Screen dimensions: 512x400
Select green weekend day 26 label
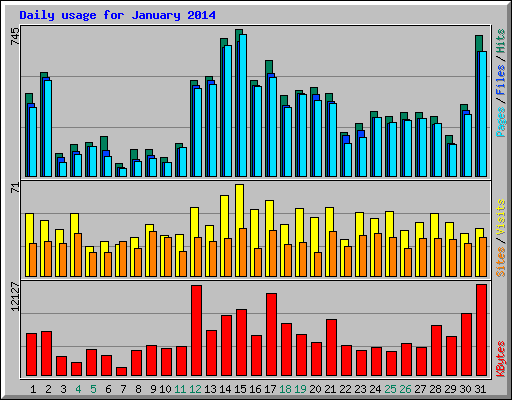(405, 389)
